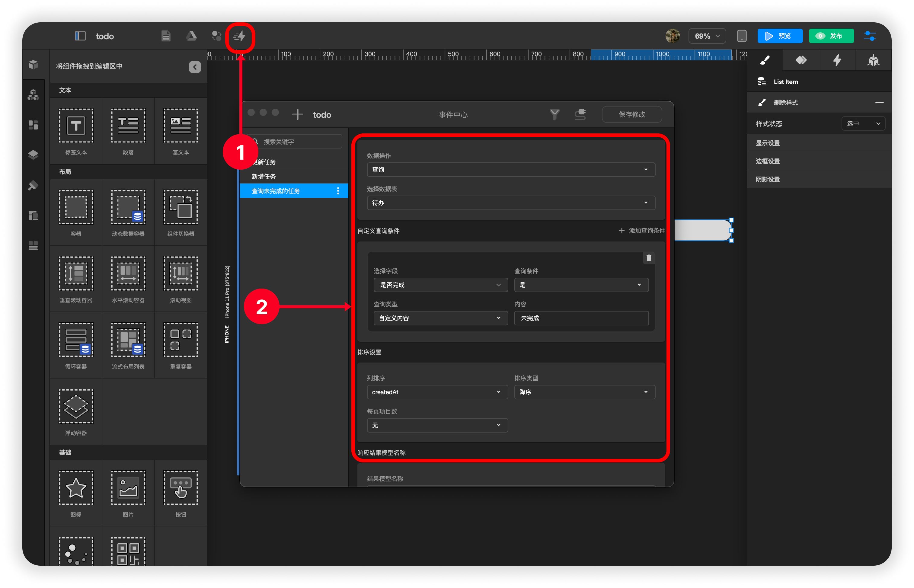Click the blue 预览 preview button
This screenshot has width=914, height=588.
pyautogui.click(x=779, y=36)
